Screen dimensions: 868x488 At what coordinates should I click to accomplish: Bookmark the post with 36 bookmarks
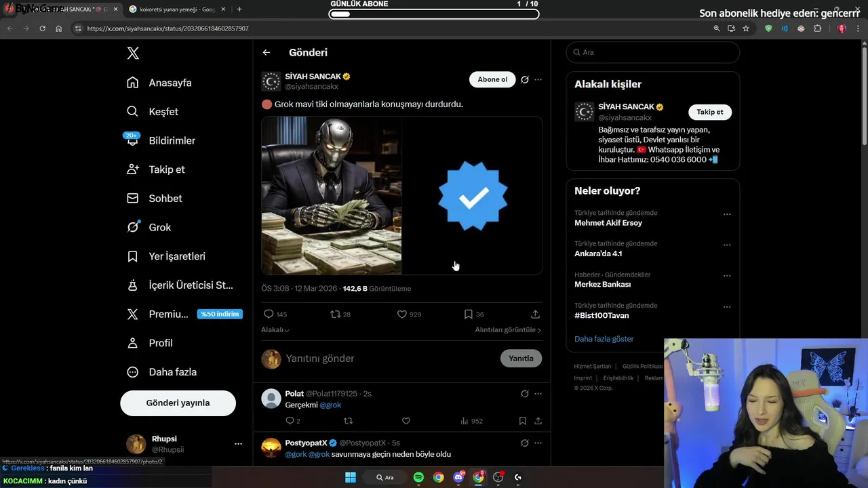coord(473,314)
